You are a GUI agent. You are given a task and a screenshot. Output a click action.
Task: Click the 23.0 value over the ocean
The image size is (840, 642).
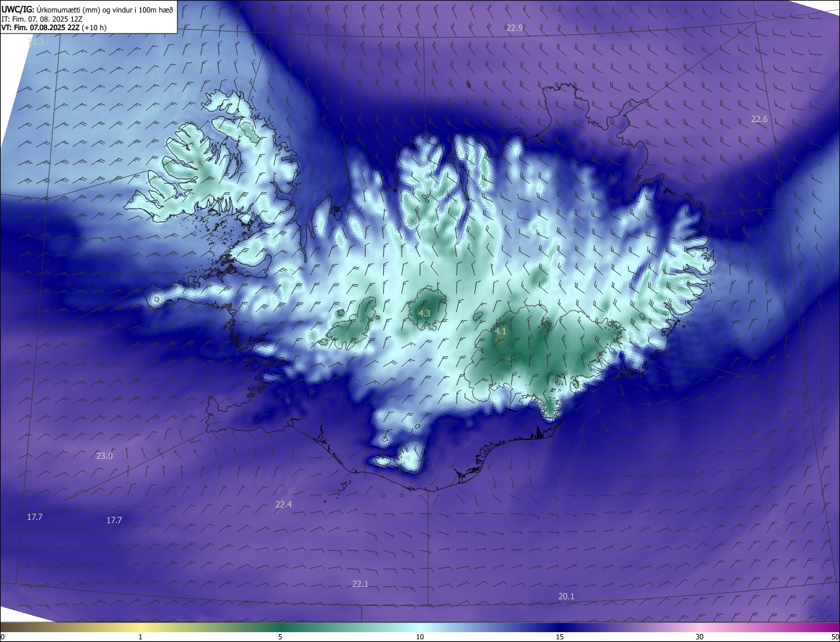[104, 456]
